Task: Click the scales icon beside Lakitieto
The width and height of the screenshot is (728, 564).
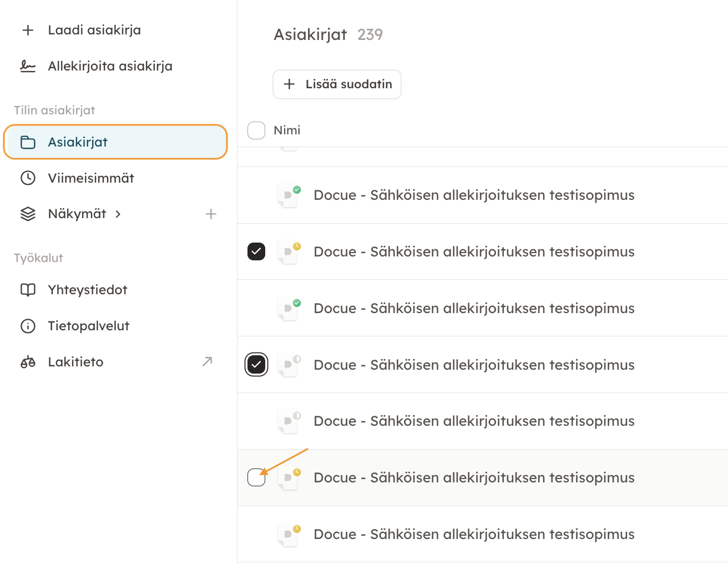Action: 28,362
